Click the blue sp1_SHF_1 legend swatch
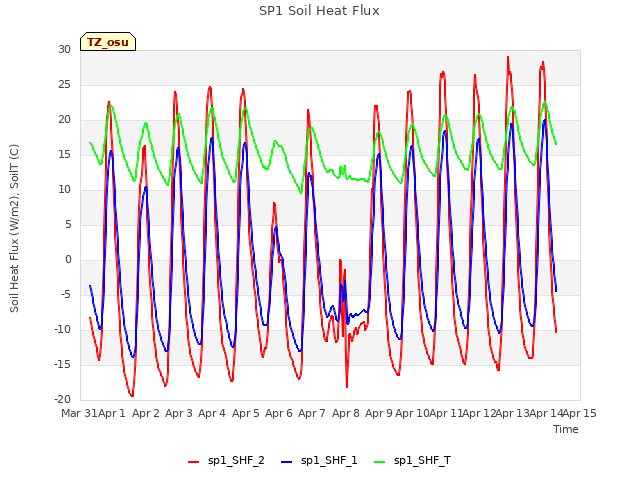 point(287,461)
